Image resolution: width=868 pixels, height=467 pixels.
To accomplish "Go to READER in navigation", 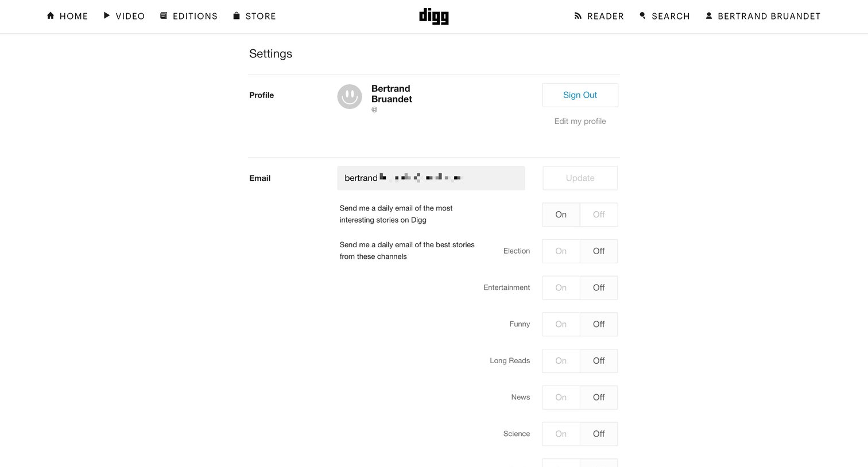I will tap(606, 16).
